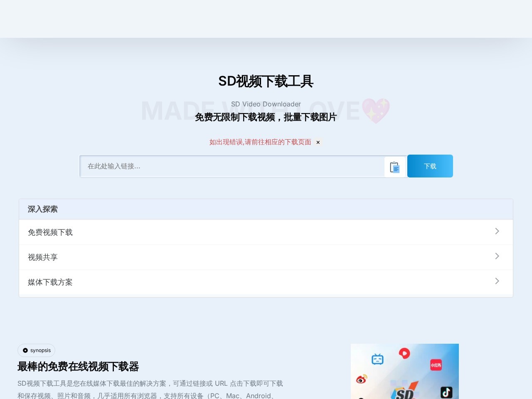
Task: Click the clipboard paste icon in link field
Action: (395, 167)
